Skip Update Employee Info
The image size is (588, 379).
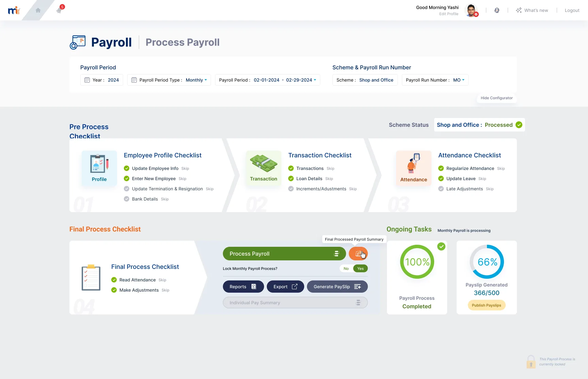[x=185, y=169]
